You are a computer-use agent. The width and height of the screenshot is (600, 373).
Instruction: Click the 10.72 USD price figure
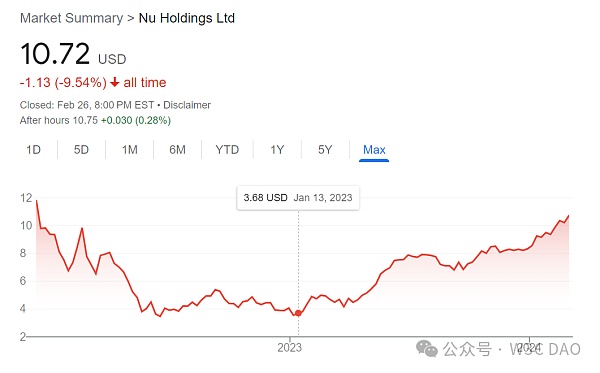73,54
